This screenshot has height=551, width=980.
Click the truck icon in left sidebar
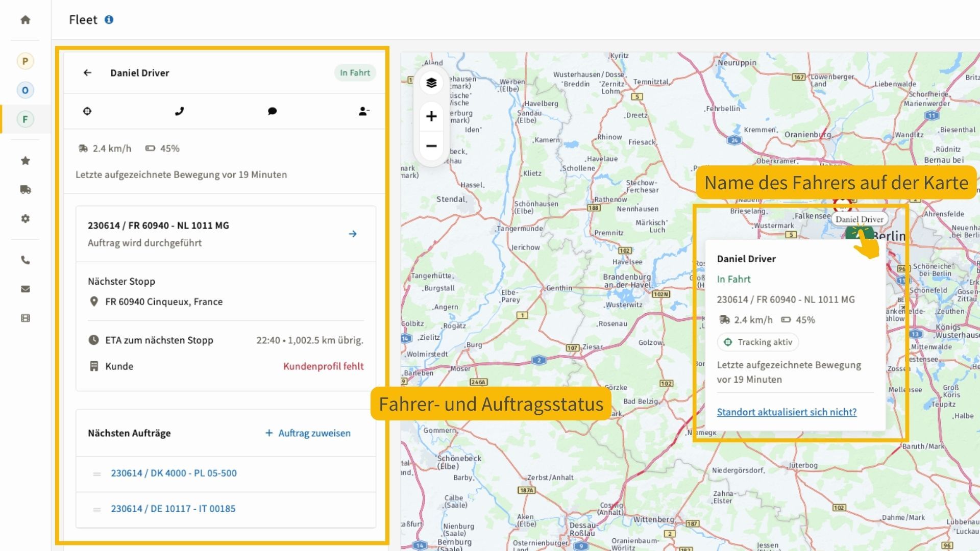coord(25,190)
